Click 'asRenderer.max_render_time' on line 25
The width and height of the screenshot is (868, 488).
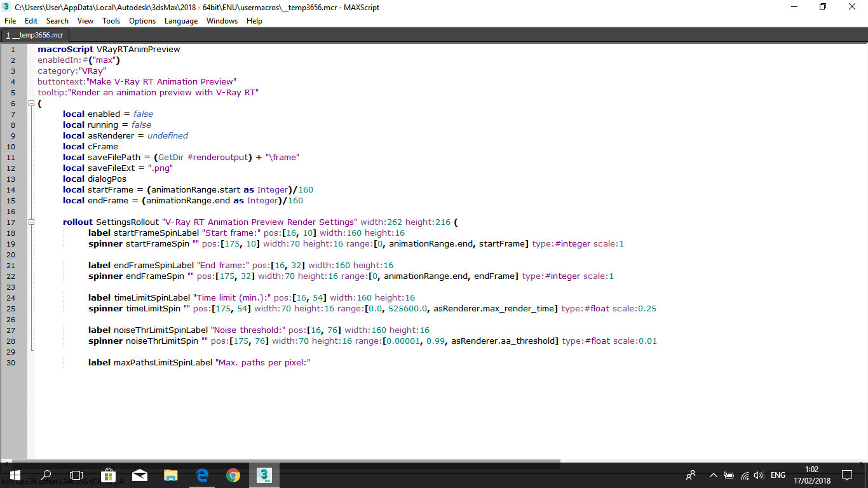tap(494, 308)
